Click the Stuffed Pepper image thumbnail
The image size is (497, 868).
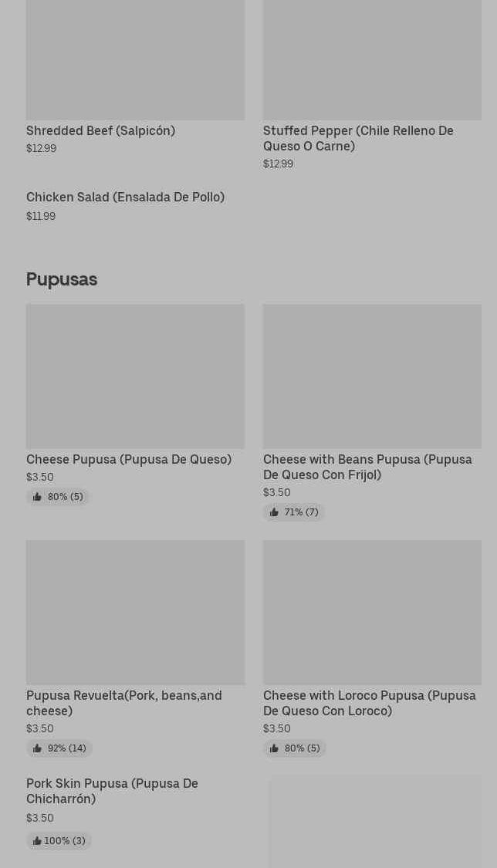(372, 59)
